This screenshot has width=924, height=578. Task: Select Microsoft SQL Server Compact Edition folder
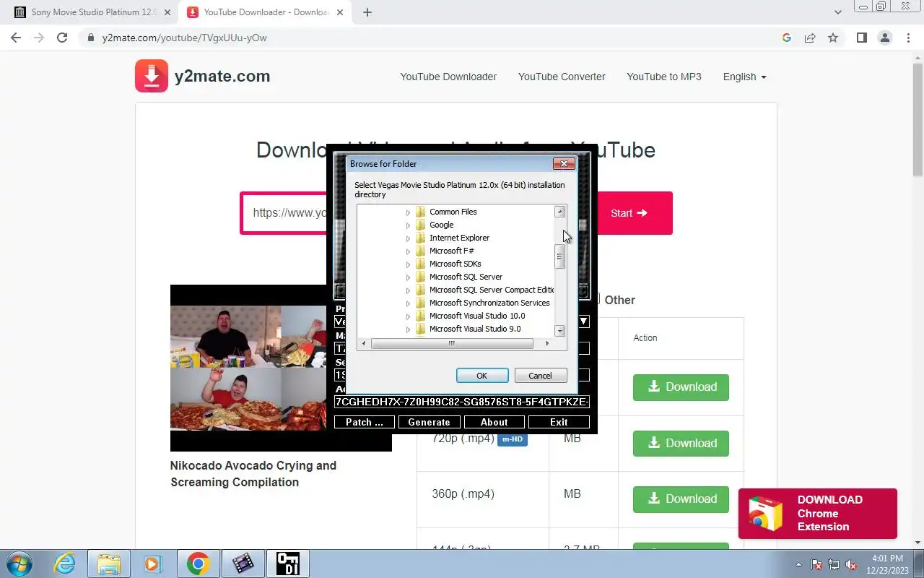tap(492, 290)
